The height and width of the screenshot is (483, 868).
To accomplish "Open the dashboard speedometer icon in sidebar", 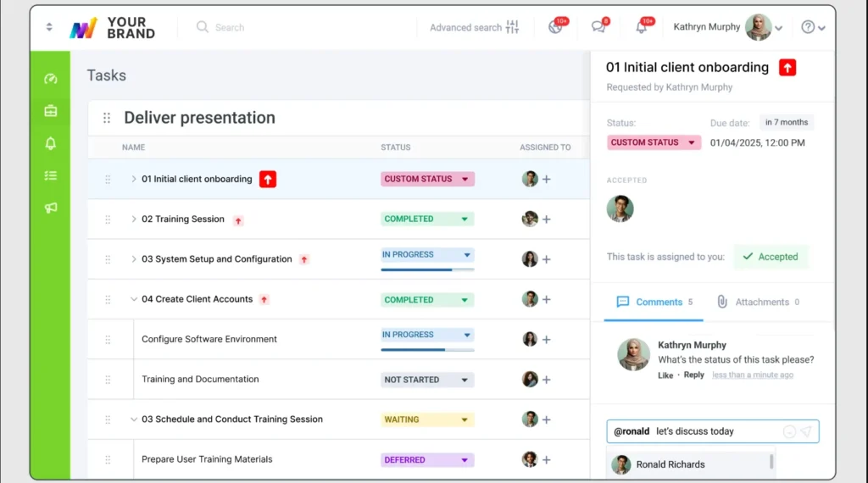I will tap(51, 79).
